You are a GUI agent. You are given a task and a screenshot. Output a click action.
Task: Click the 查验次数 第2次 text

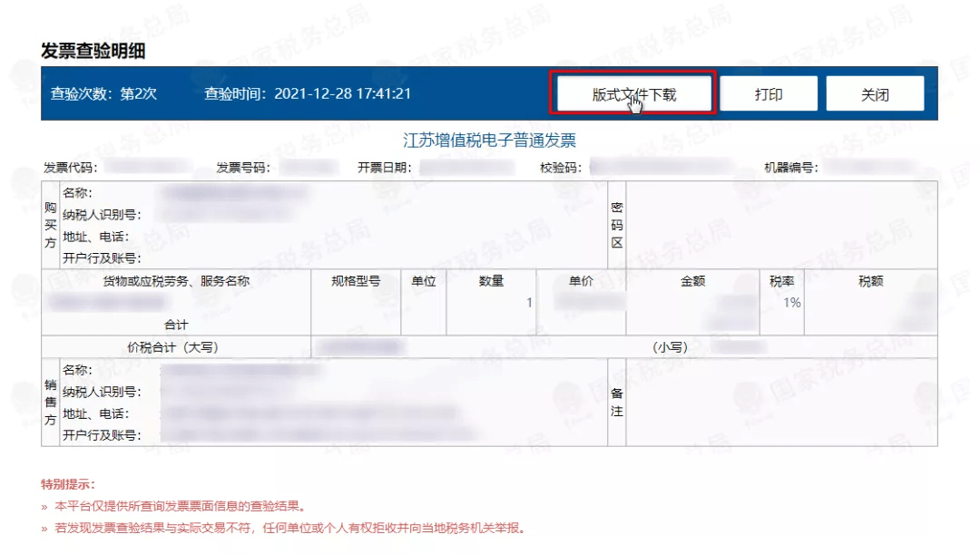(103, 93)
